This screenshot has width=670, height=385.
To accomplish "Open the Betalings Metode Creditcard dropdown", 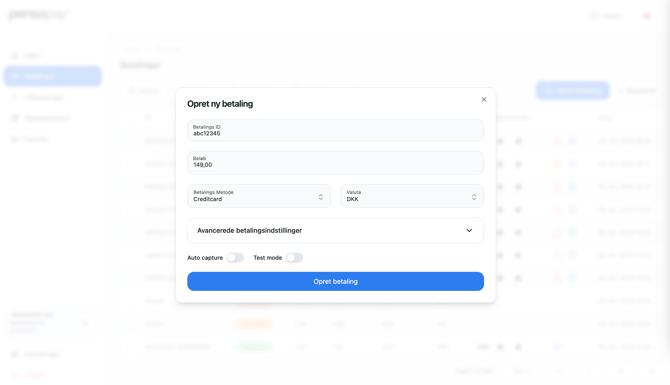I will [x=259, y=196].
